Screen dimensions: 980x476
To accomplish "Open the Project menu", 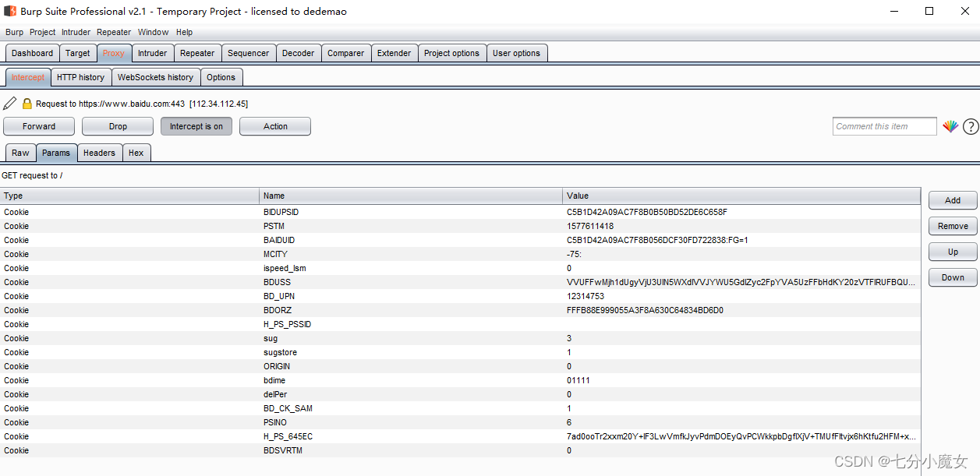I will 42,32.
